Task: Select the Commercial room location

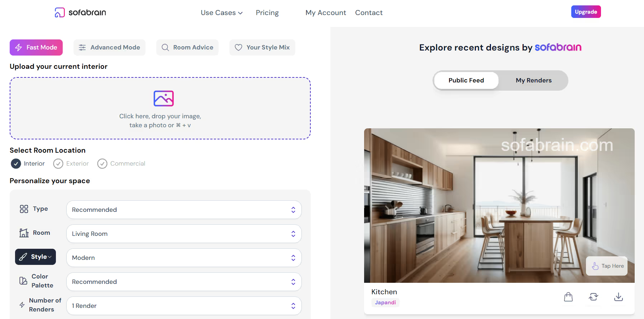Action: [121, 163]
